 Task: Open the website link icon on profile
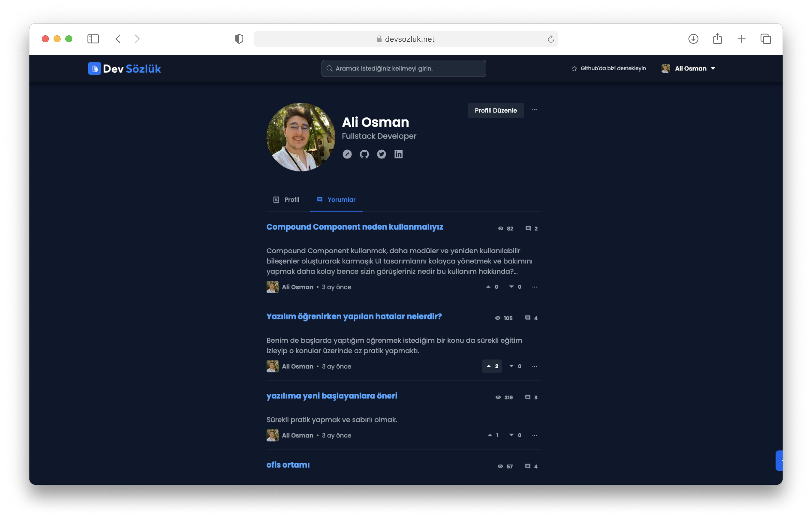point(347,154)
